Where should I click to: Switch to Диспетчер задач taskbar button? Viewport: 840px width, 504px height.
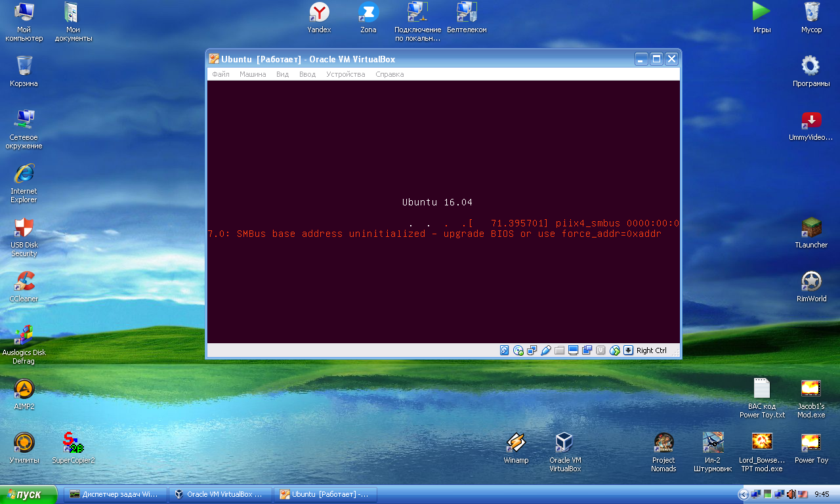(x=115, y=494)
